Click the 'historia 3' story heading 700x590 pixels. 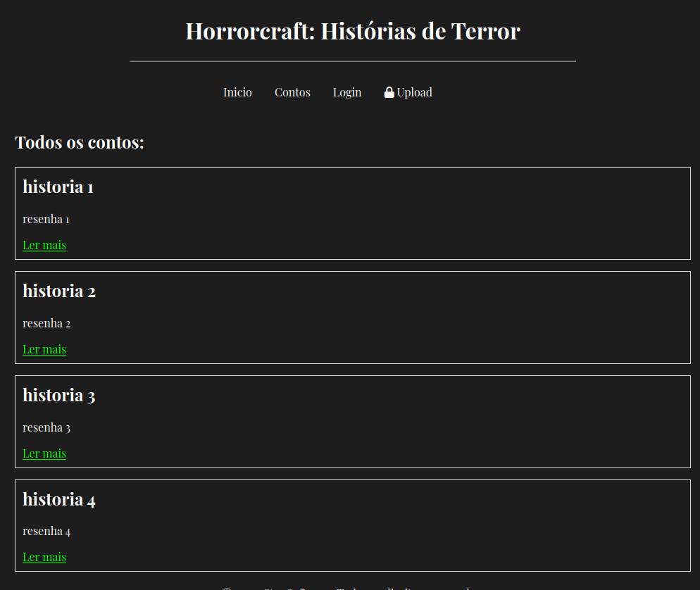coord(59,395)
